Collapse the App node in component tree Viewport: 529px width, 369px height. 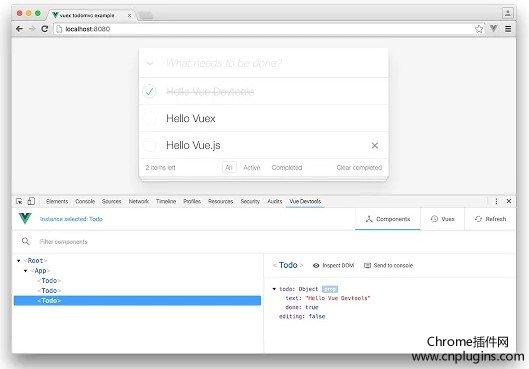point(26,271)
